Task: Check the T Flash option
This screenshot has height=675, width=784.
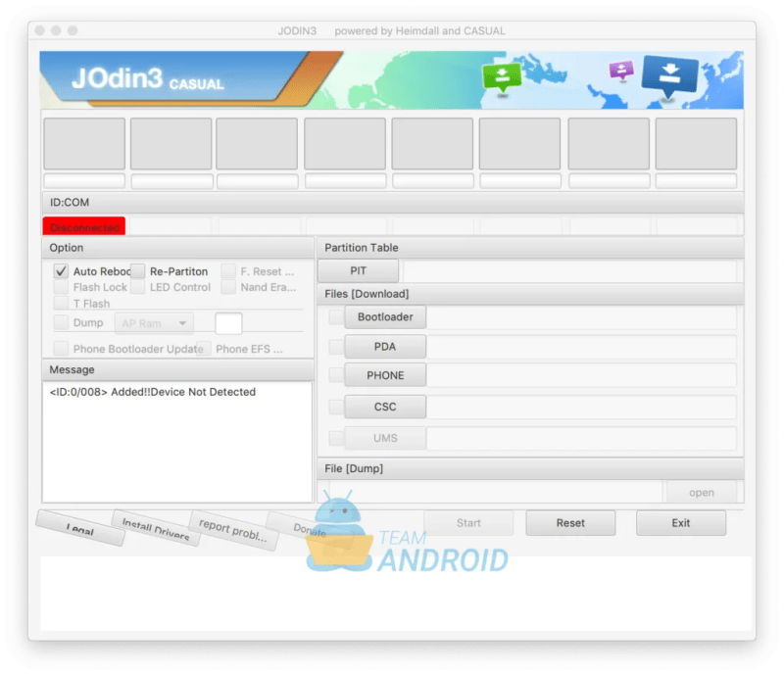Action: [x=61, y=303]
